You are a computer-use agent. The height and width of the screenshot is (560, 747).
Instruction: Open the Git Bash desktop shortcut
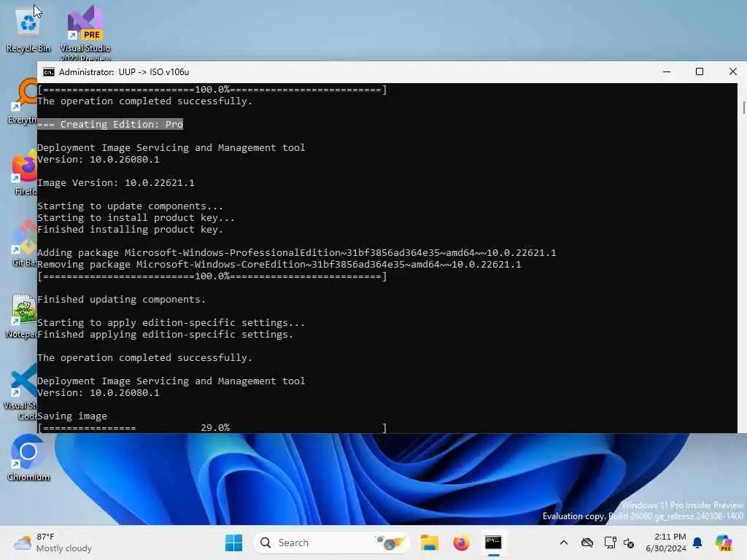(24, 244)
